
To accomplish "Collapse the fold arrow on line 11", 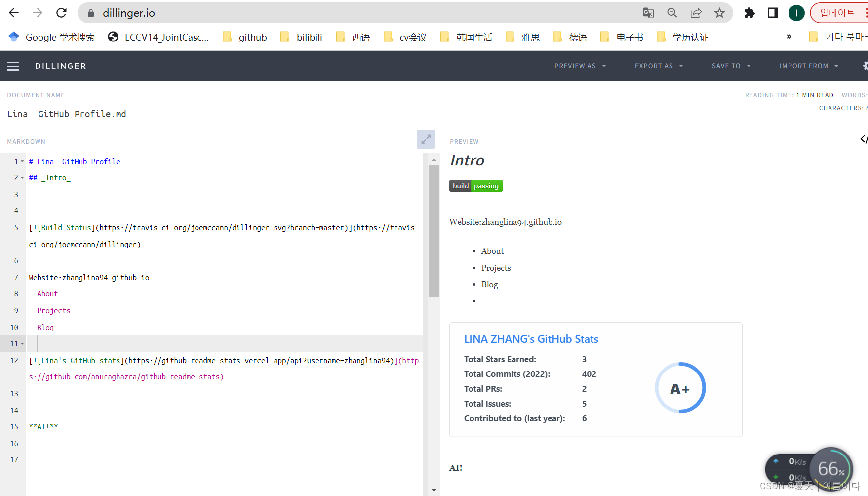I will pos(22,344).
